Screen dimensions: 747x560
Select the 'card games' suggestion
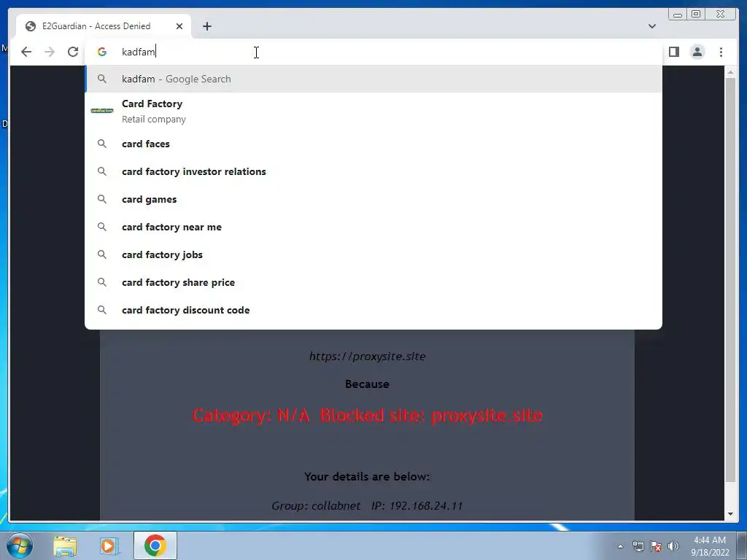coord(373,199)
